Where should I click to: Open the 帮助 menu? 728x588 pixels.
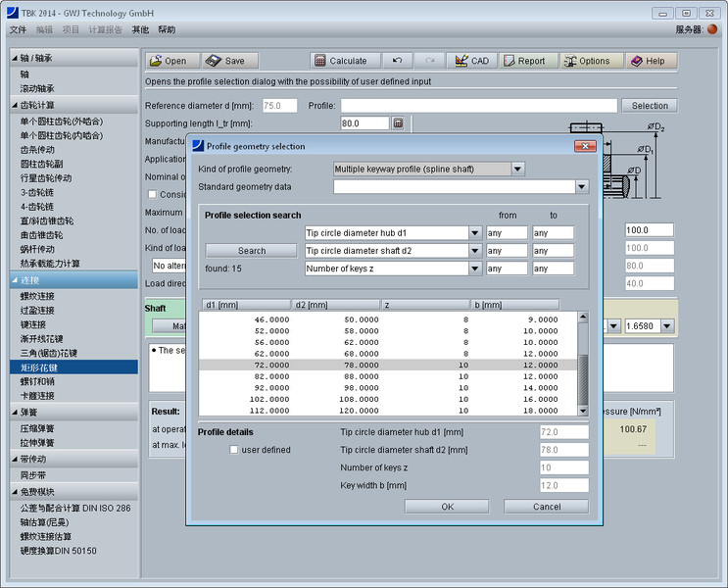tap(167, 29)
